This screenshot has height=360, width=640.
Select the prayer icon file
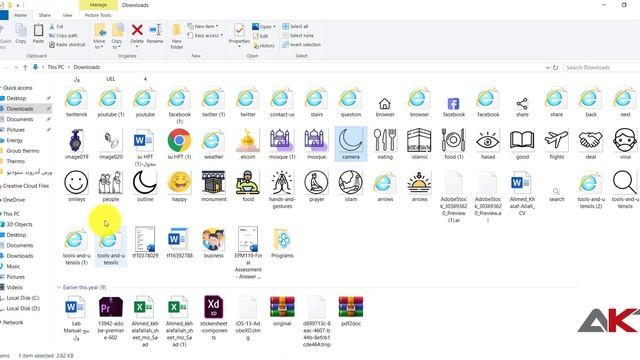pos(316,186)
